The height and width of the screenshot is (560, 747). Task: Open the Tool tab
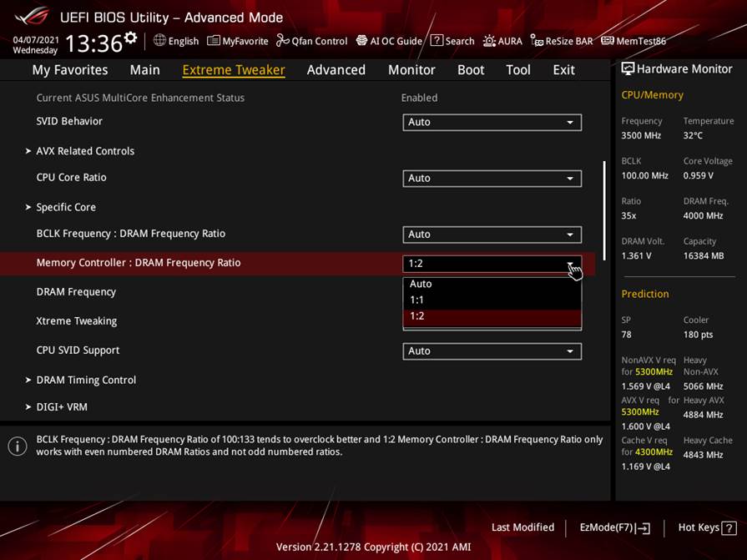pos(518,70)
